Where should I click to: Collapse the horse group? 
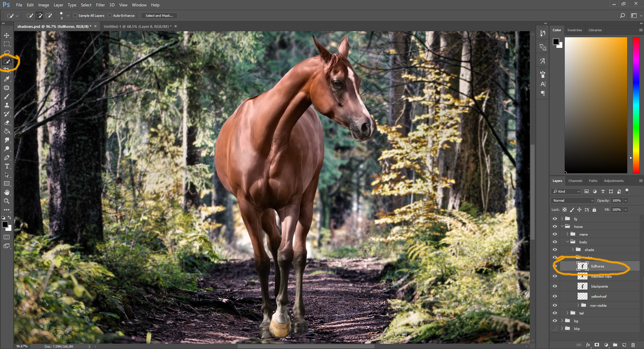pos(562,226)
